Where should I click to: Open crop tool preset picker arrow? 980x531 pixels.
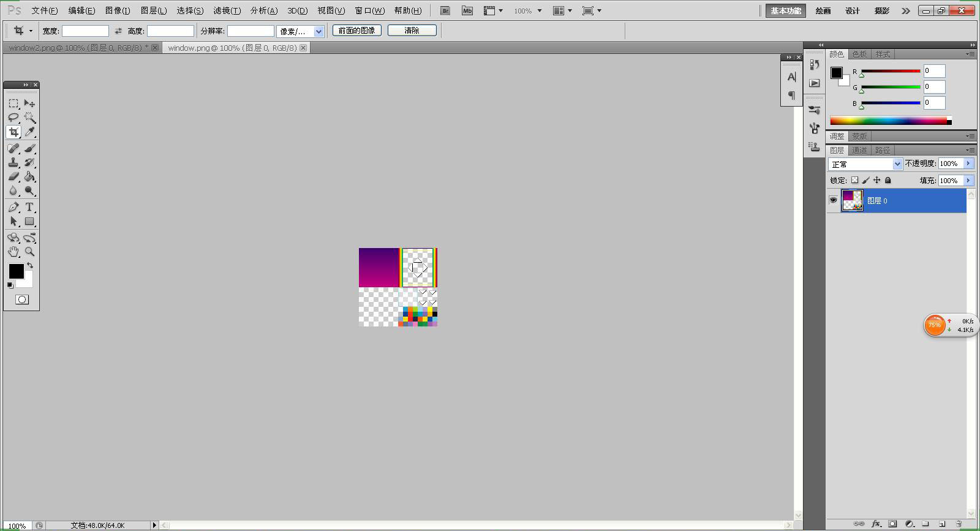coord(31,31)
